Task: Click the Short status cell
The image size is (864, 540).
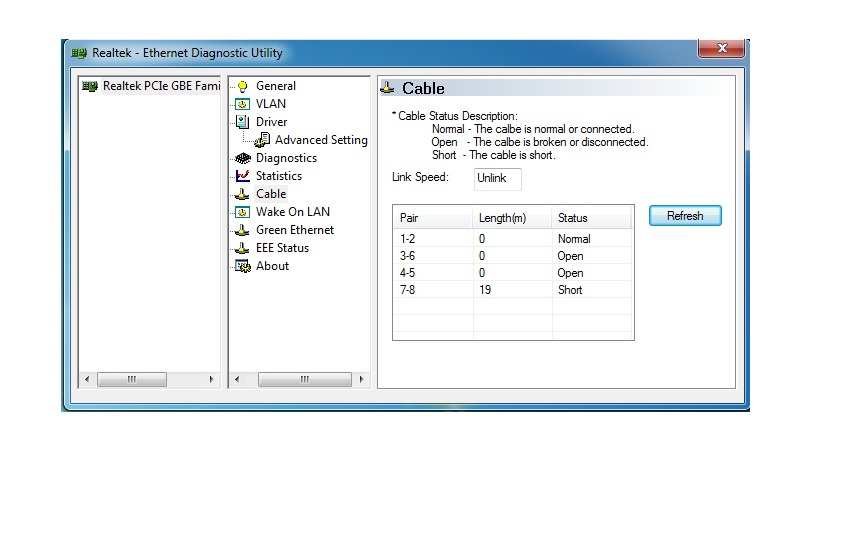Action: [x=570, y=290]
